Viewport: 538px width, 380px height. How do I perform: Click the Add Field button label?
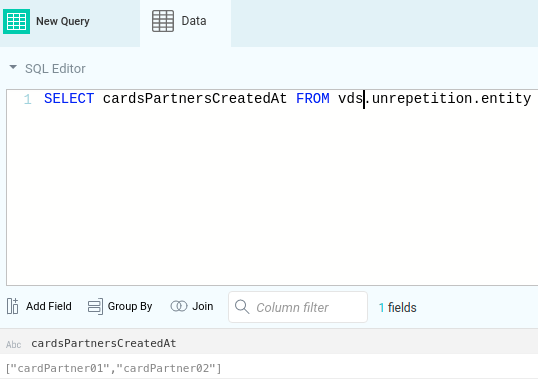49,306
